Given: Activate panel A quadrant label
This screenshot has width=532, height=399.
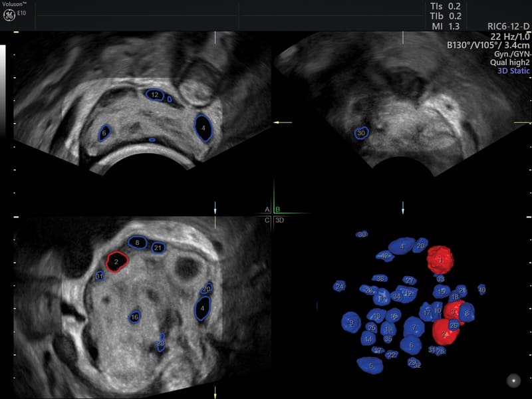Looking at the screenshot, I should (x=267, y=209).
